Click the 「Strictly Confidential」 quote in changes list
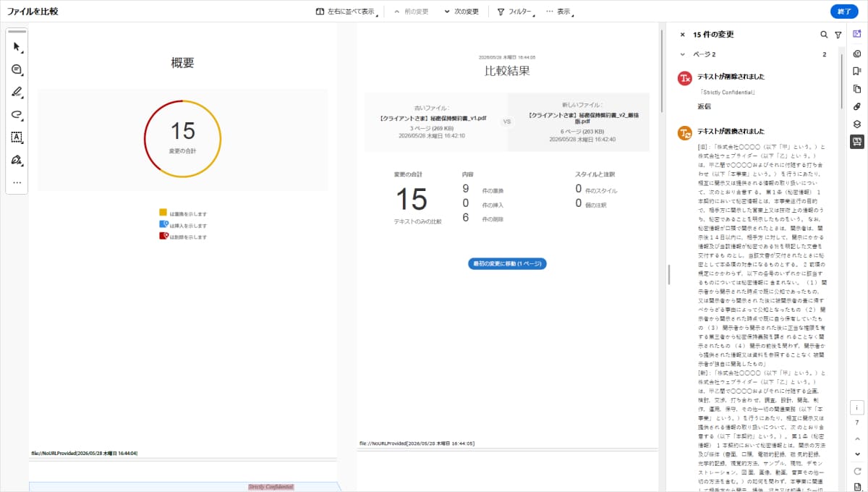 tap(728, 93)
